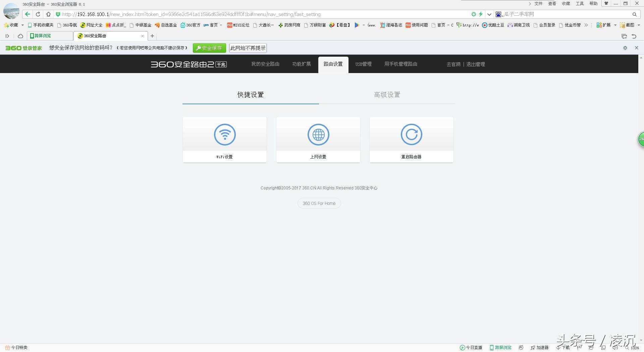Open 今日特卖 in the status bar

pyautogui.click(x=16, y=348)
